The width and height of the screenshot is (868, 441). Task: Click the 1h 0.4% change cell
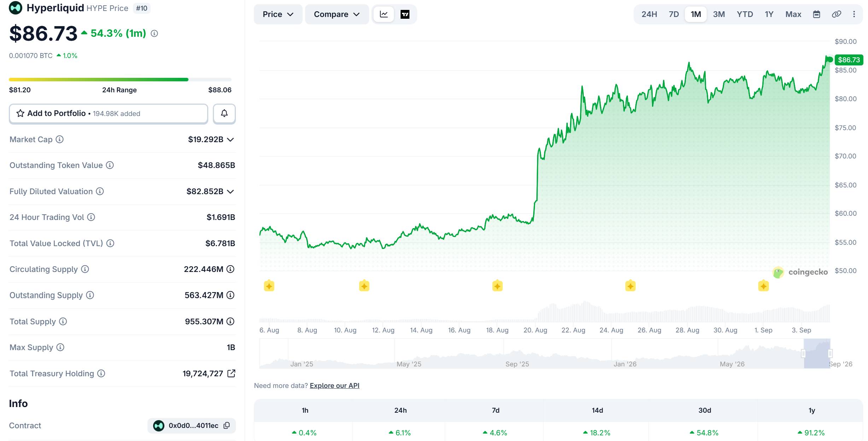click(x=304, y=433)
